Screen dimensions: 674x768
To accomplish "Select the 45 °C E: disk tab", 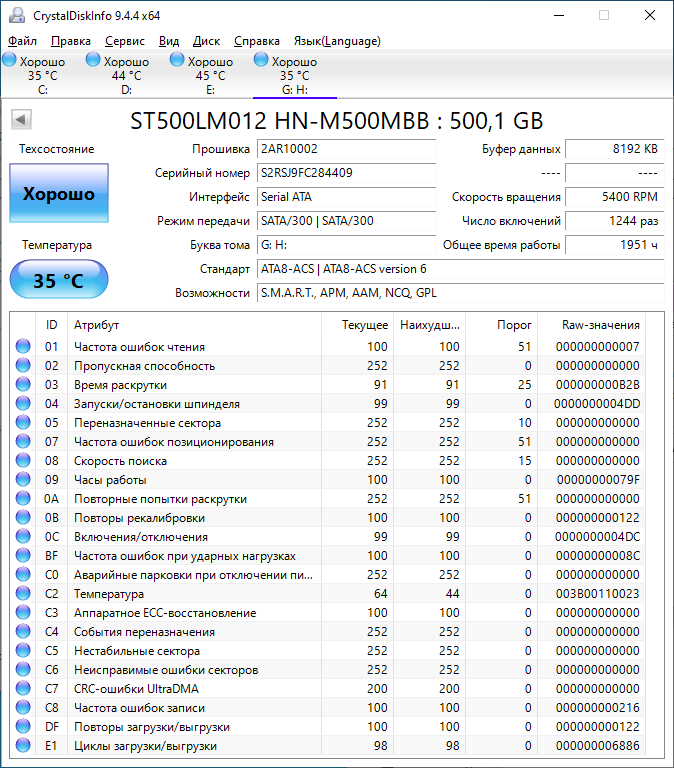I will click(x=211, y=75).
